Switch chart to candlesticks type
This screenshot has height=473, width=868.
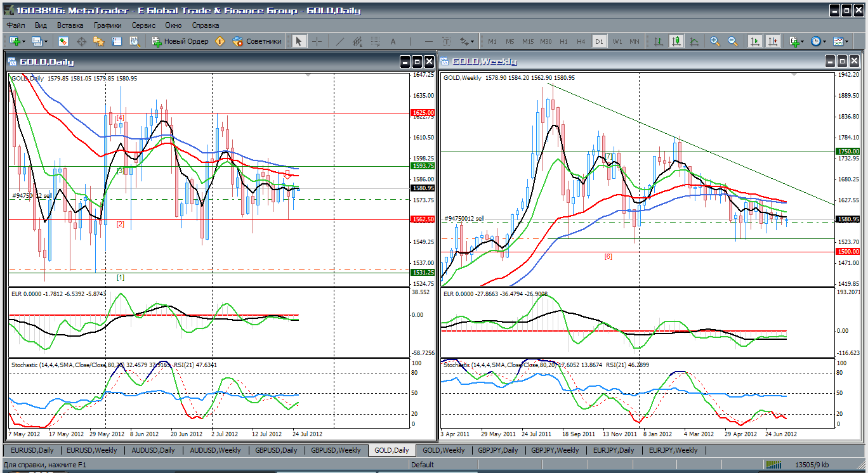tap(676, 41)
